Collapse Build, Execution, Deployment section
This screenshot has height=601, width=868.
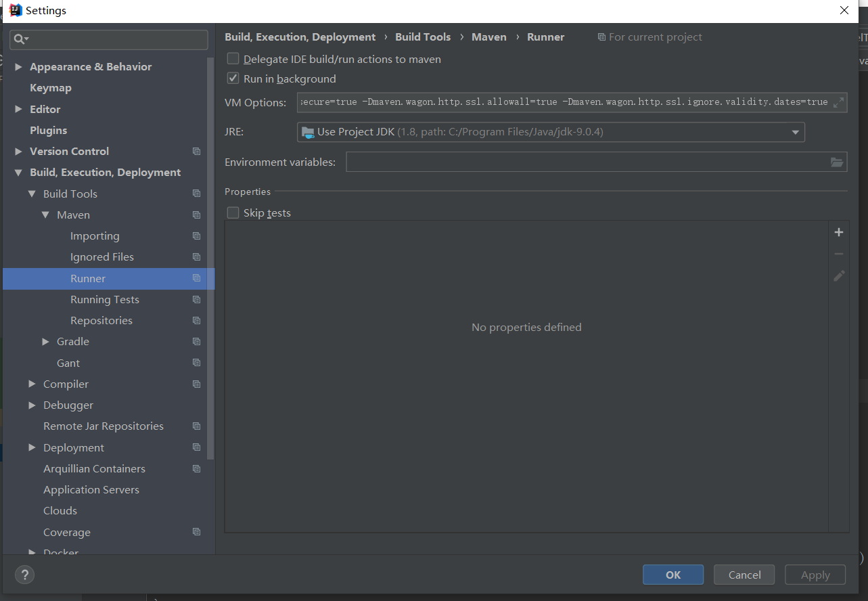[18, 173]
